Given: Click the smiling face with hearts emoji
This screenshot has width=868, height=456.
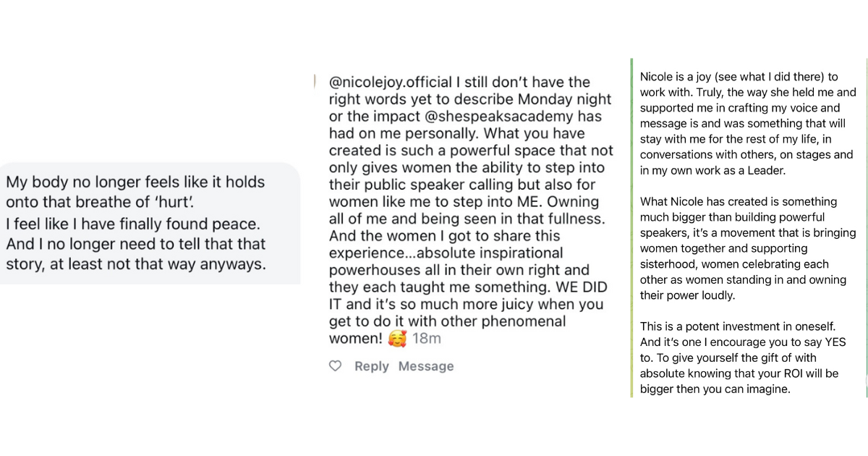Looking at the screenshot, I should click(x=398, y=338).
